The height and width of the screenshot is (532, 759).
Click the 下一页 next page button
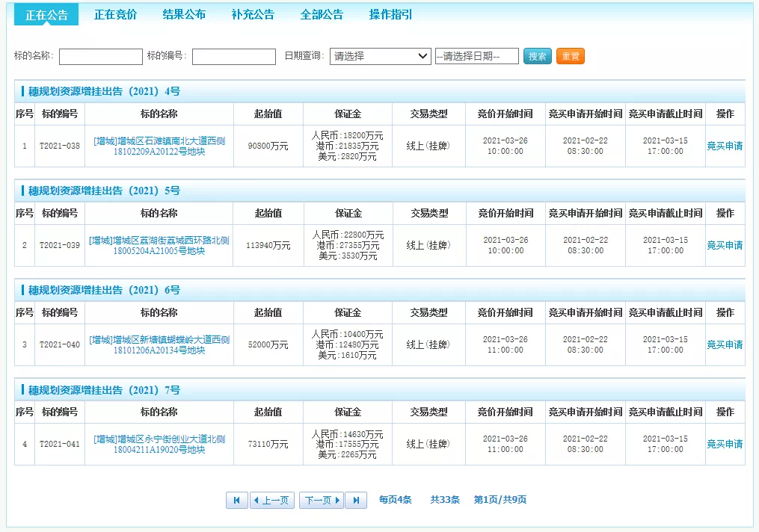322,500
